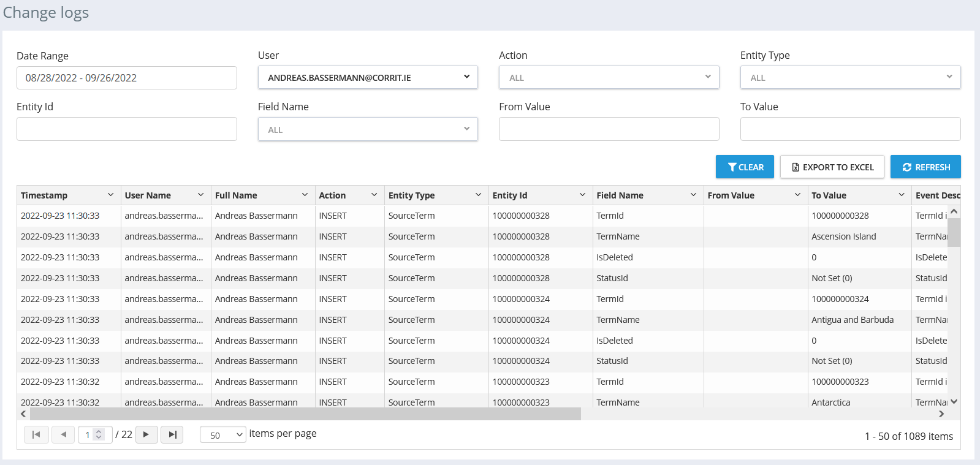The width and height of the screenshot is (980, 465).
Task: Open Timestamp column menu chevron
Action: tap(111, 195)
